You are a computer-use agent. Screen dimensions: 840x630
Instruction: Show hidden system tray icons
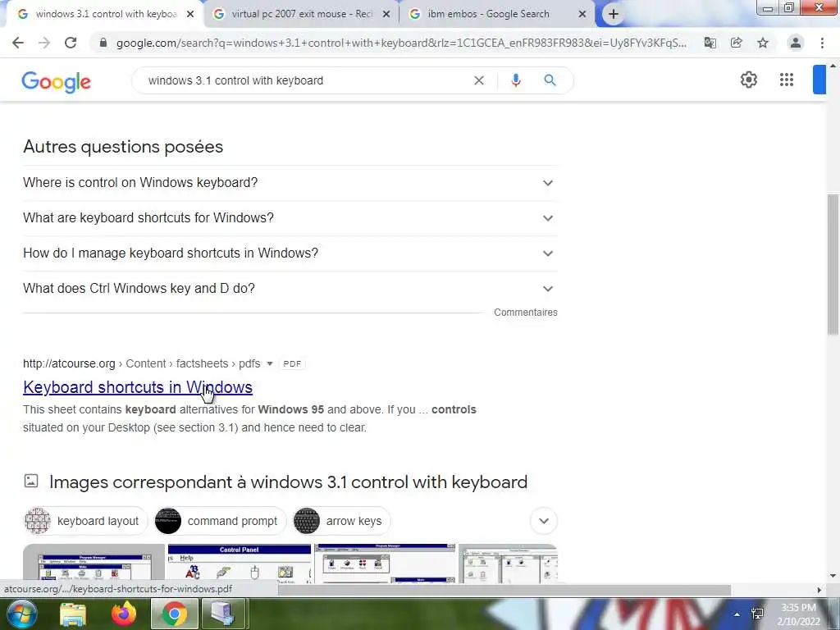tap(737, 614)
